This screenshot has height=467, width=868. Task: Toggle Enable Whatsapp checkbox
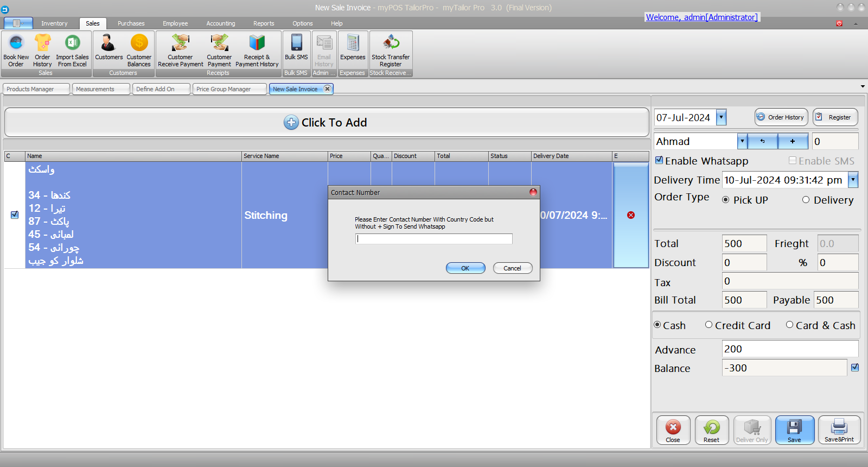(x=659, y=161)
